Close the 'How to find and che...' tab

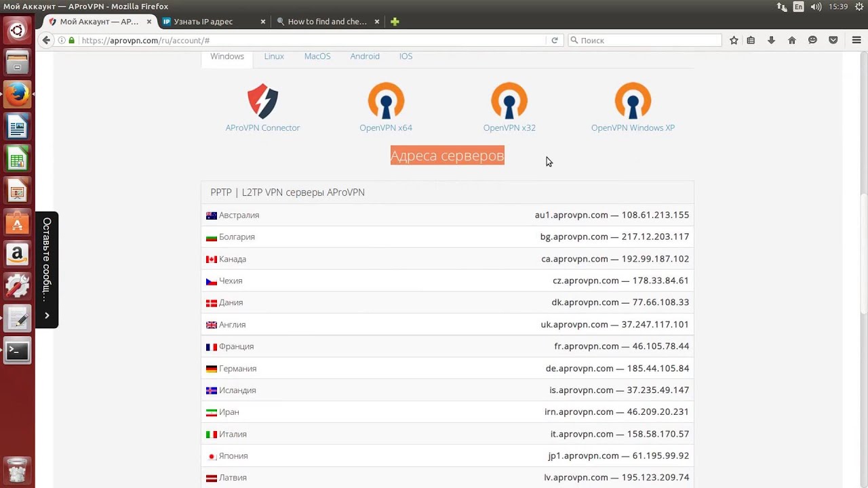pos(377,22)
